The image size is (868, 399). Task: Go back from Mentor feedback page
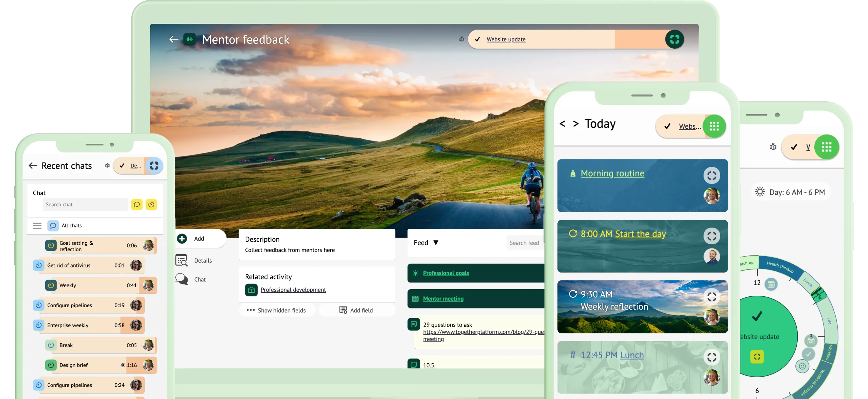click(x=174, y=39)
